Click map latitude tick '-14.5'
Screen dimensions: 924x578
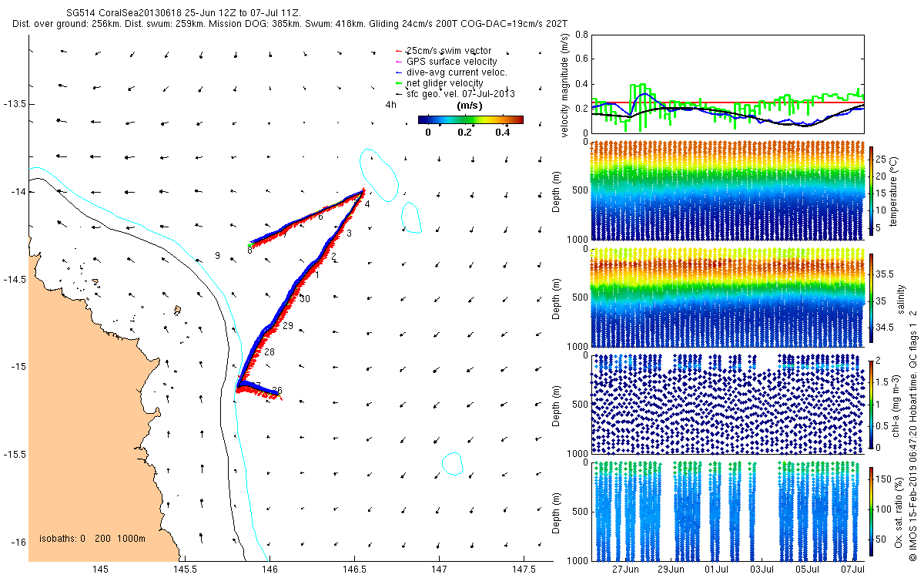click(x=15, y=279)
